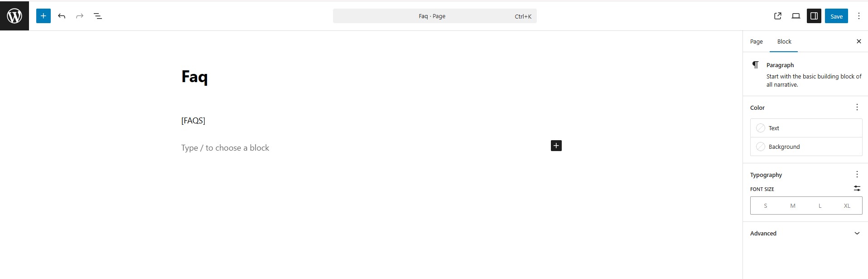Open the block inserter plus button
This screenshot has height=279, width=868.
43,16
